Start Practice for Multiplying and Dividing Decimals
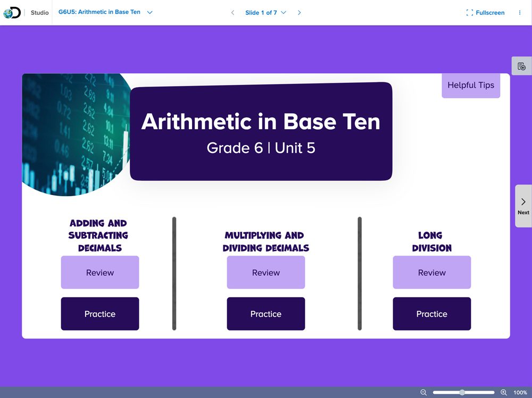Viewport: 532px width, 398px height. [266, 314]
